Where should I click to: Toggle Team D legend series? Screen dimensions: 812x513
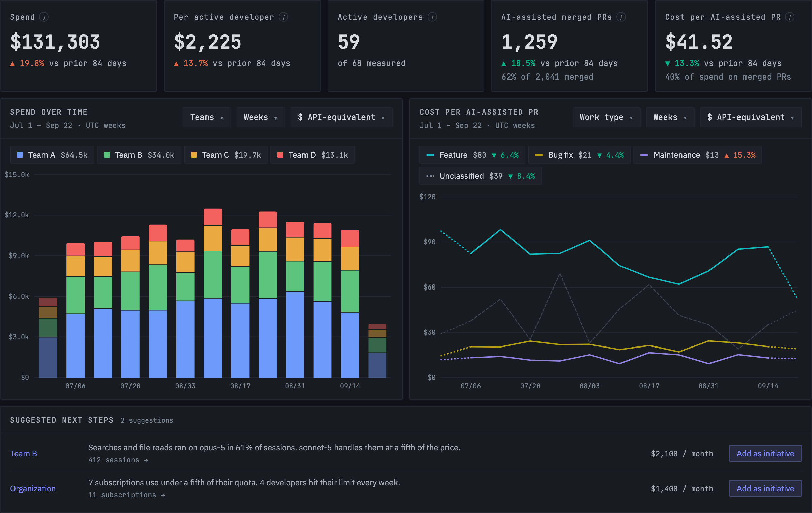click(x=313, y=155)
